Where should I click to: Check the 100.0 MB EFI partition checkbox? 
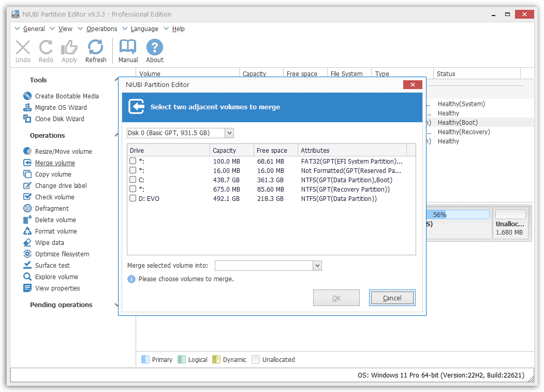tap(133, 161)
